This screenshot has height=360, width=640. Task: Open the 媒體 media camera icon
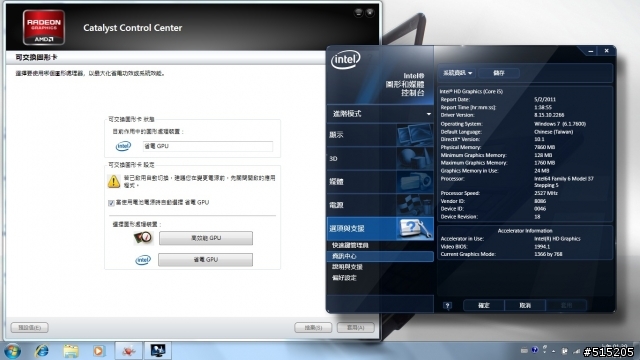coord(414,182)
